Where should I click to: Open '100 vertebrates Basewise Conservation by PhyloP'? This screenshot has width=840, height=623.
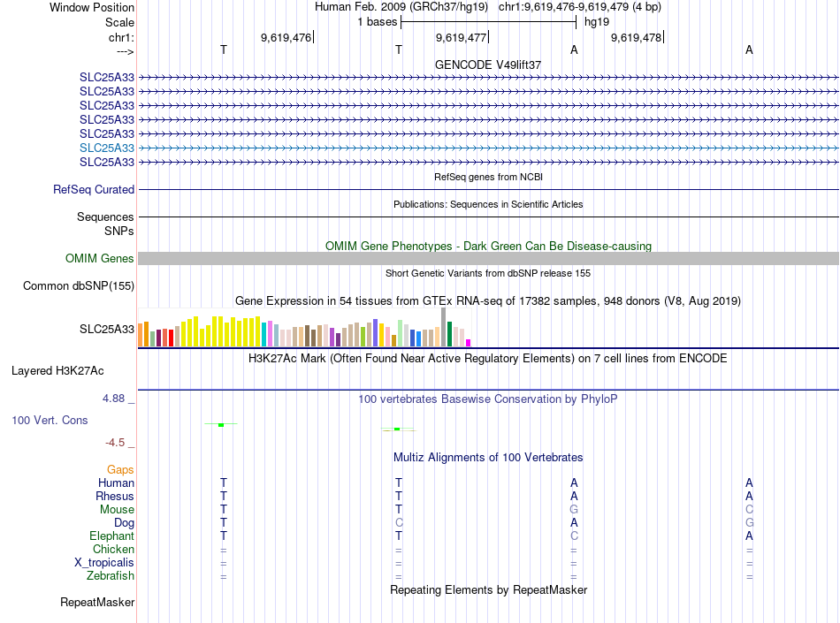click(x=487, y=399)
